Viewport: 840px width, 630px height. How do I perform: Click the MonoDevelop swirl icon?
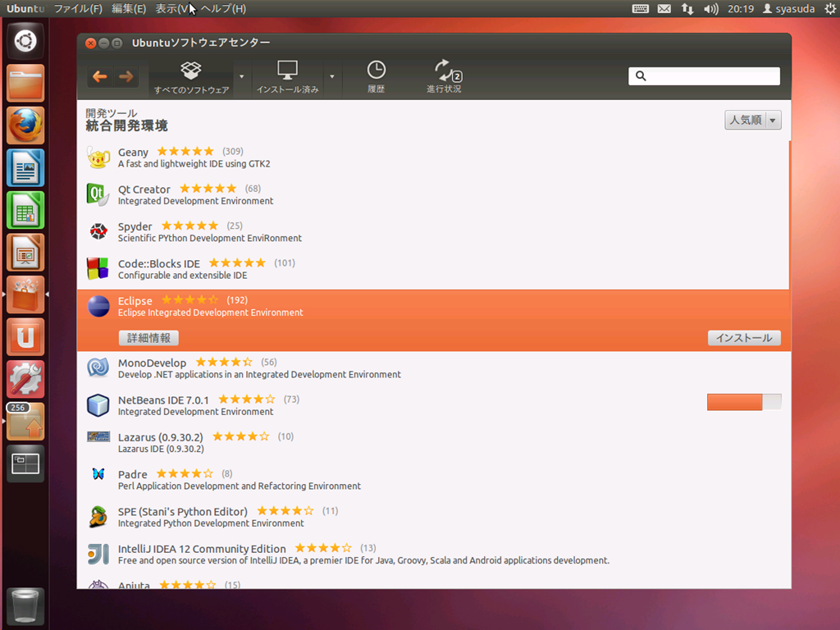coord(98,368)
